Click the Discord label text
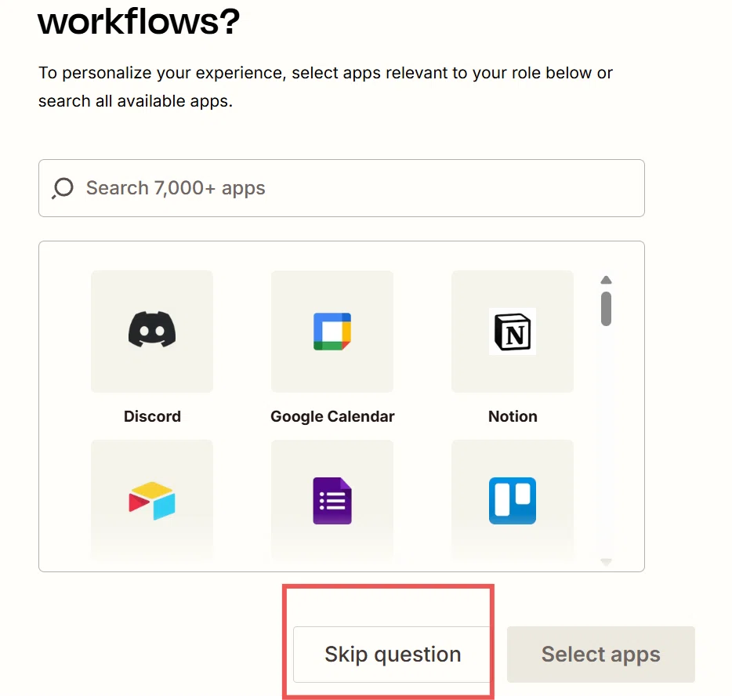This screenshot has height=700, width=732. pos(152,416)
